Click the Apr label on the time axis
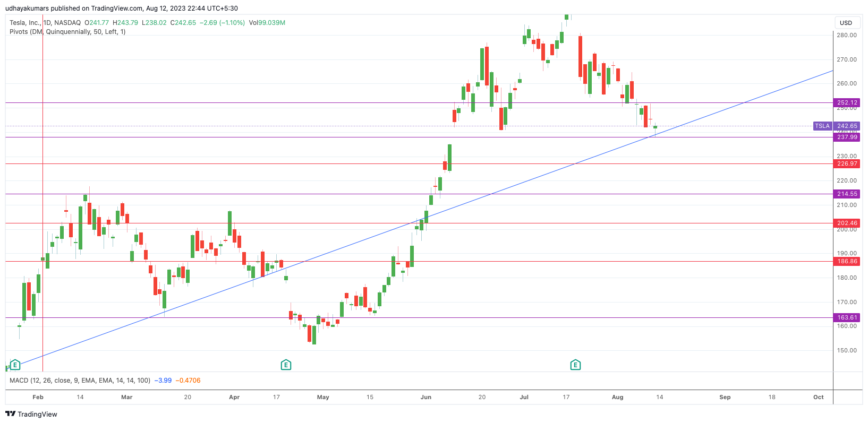The height and width of the screenshot is (423, 868). (234, 397)
